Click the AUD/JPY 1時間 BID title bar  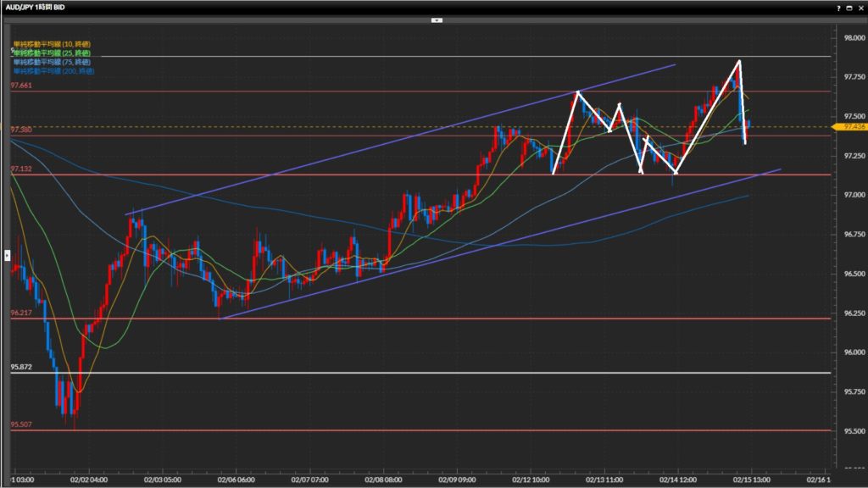coord(36,7)
